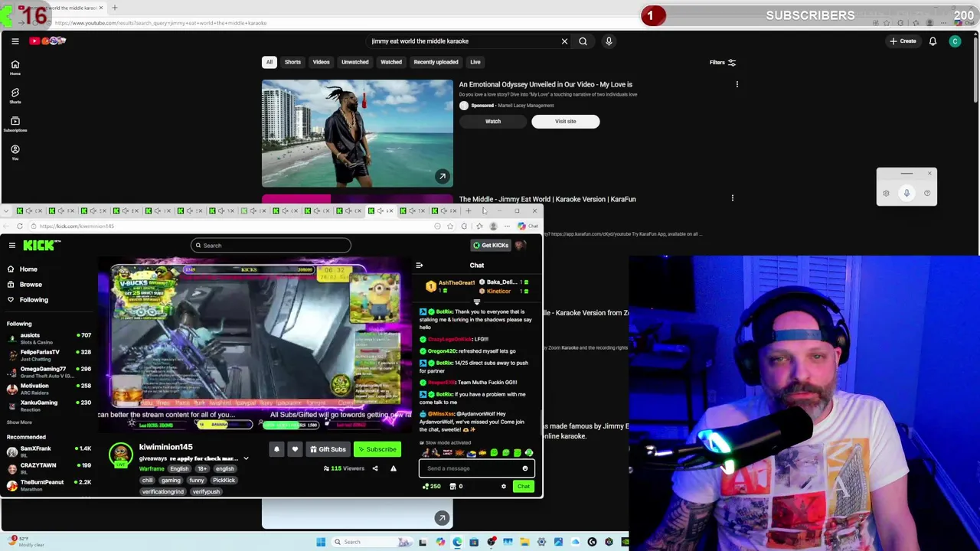Click the YouTube search magnifier button
This screenshot has width=980, height=551.
pos(583,41)
